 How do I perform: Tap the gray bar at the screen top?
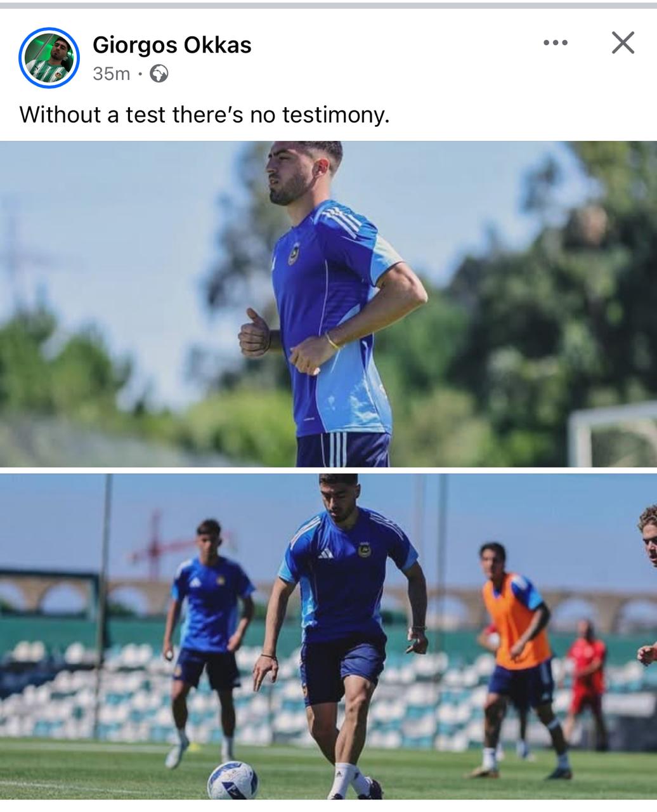pos(328,5)
